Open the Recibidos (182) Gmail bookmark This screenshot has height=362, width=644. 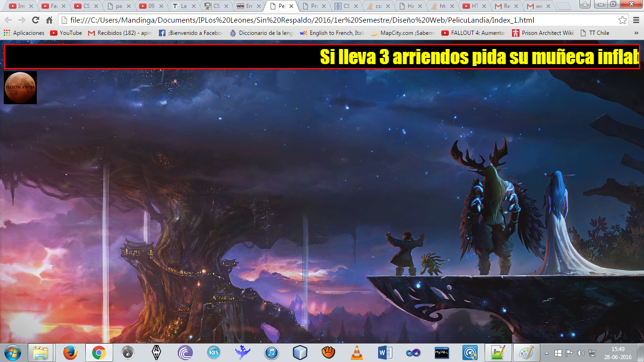click(x=120, y=33)
